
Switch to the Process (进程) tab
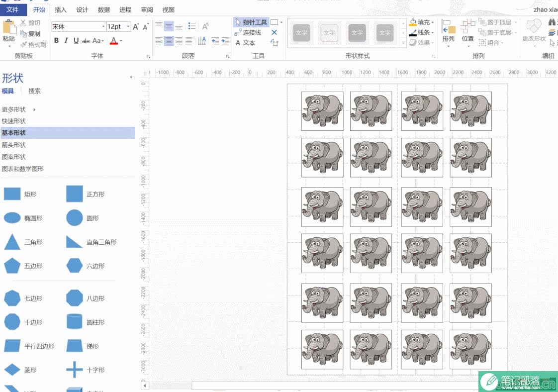click(125, 9)
